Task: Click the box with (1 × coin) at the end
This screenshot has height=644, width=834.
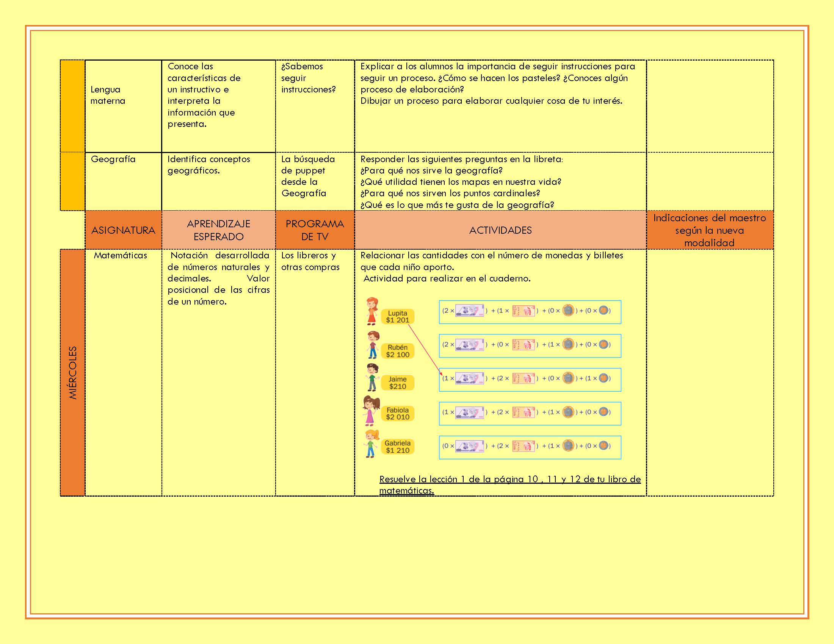Action: (530, 380)
